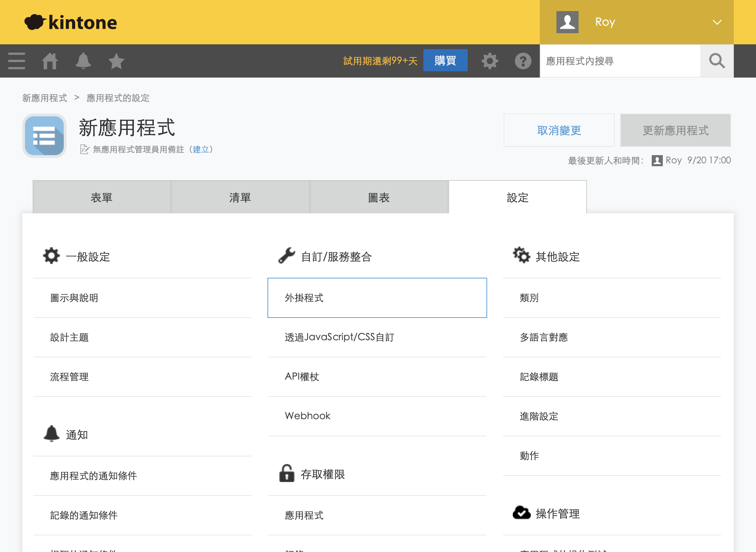
Task: Switch to the 表單 tab
Action: (x=102, y=197)
